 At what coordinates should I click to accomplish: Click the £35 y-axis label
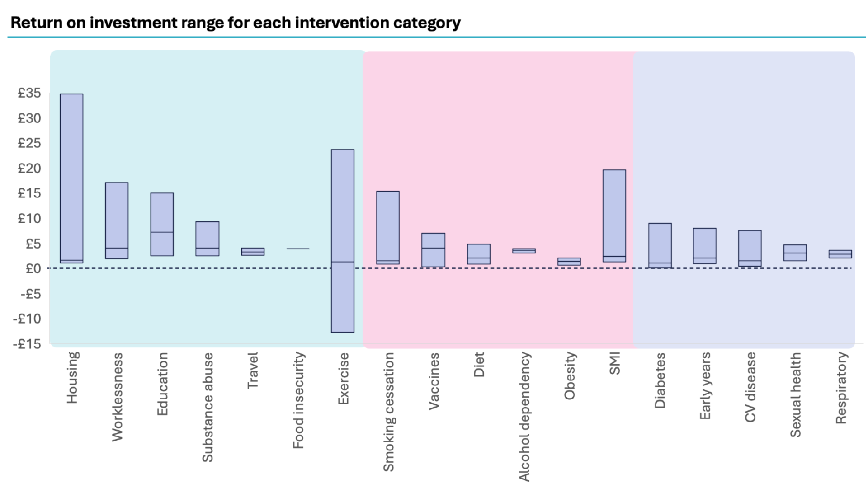click(29, 93)
